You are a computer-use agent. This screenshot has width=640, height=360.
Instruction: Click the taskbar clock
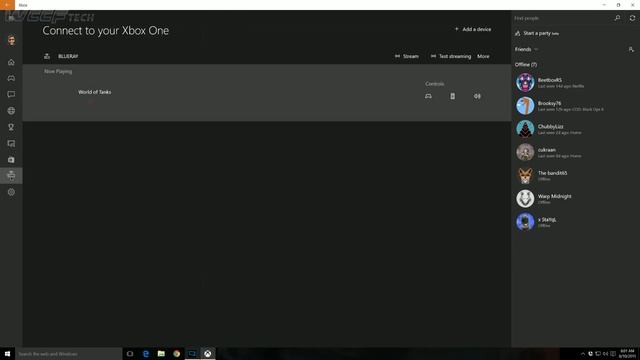click(627, 354)
